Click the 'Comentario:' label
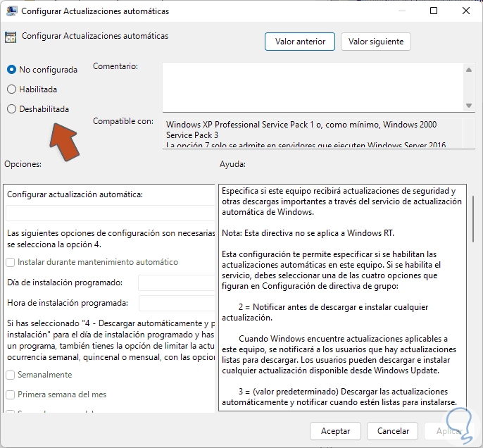 point(115,66)
